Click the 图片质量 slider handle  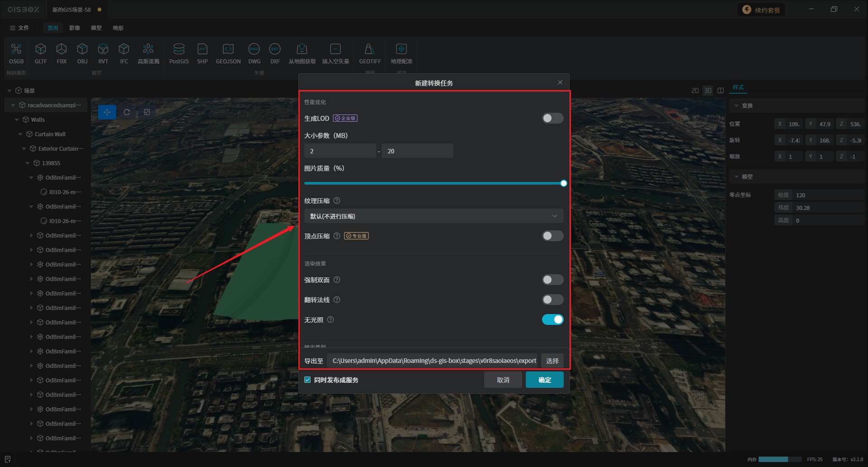tap(563, 184)
